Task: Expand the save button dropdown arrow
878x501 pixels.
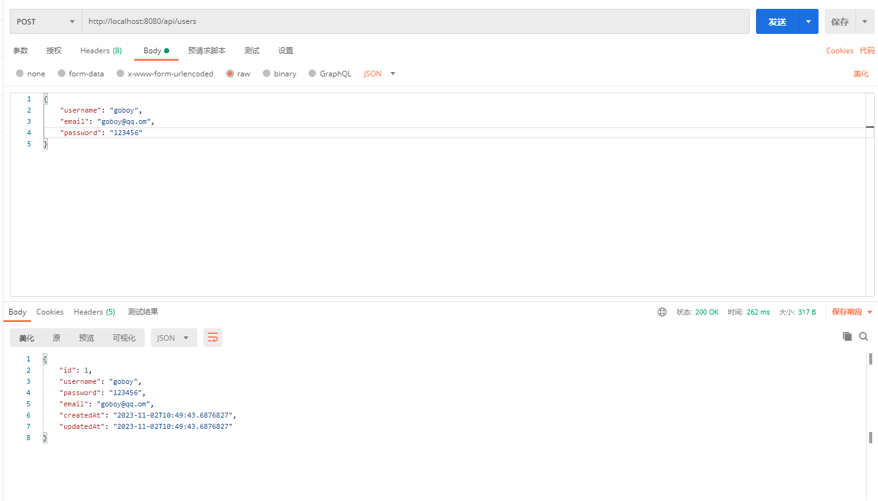Action: [865, 21]
